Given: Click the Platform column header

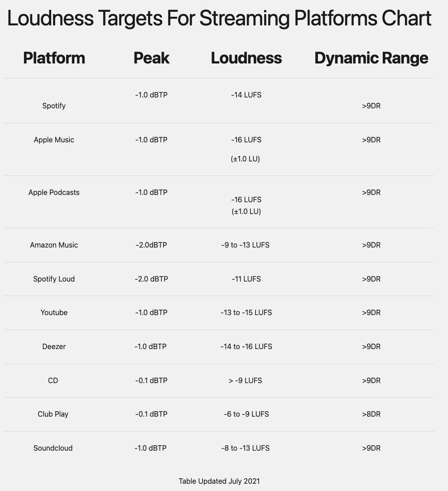Looking at the screenshot, I should [x=54, y=58].
